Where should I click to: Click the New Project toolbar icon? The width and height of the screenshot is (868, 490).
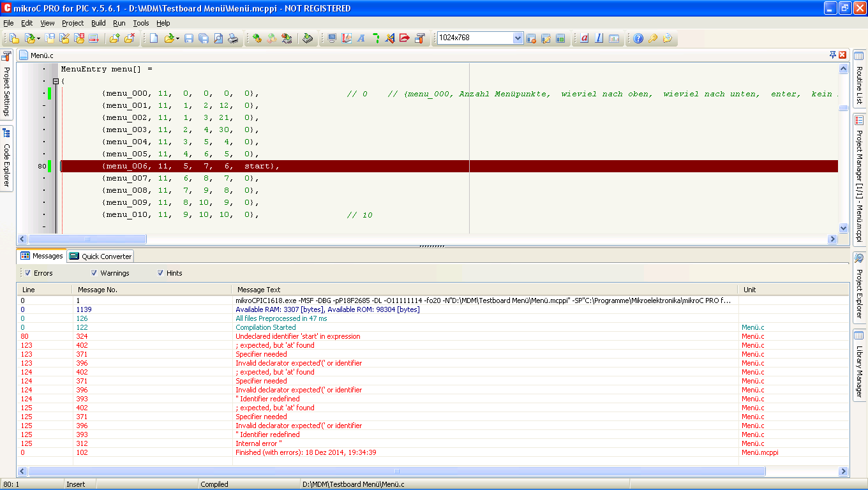tap(14, 38)
